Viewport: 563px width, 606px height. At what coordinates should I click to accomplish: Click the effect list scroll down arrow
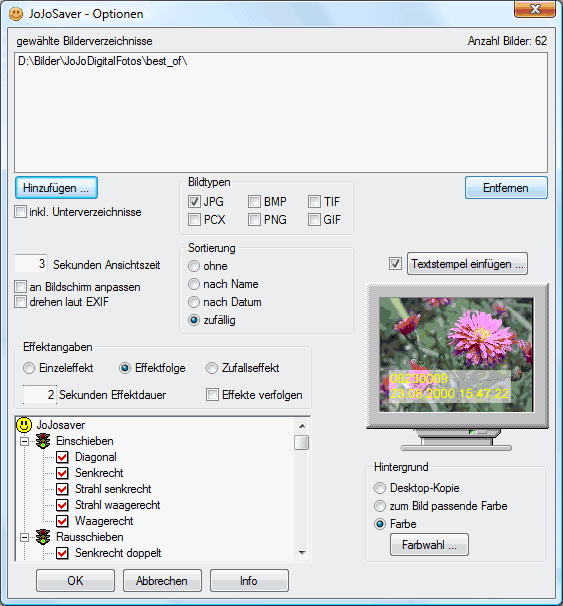302,553
